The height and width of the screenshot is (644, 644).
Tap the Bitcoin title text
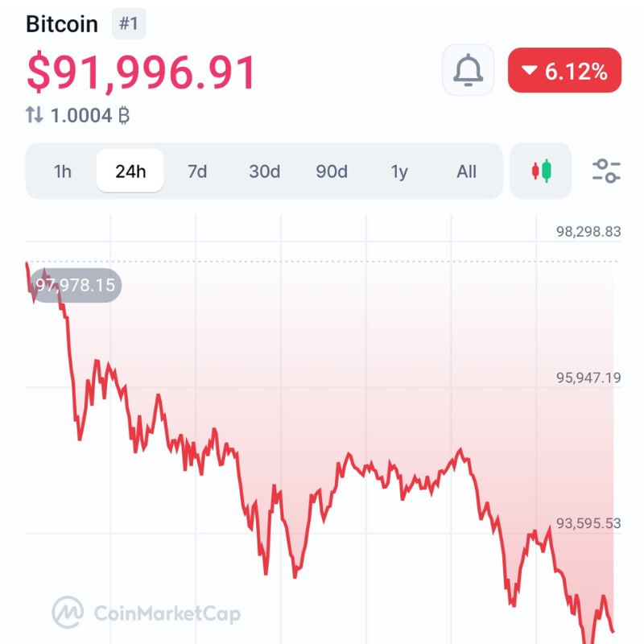62,24
